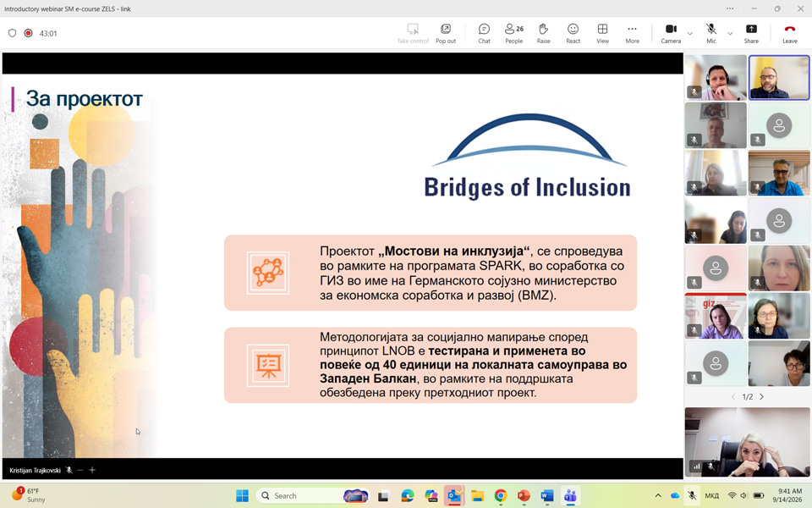Pop out the shared content window

pos(446,33)
